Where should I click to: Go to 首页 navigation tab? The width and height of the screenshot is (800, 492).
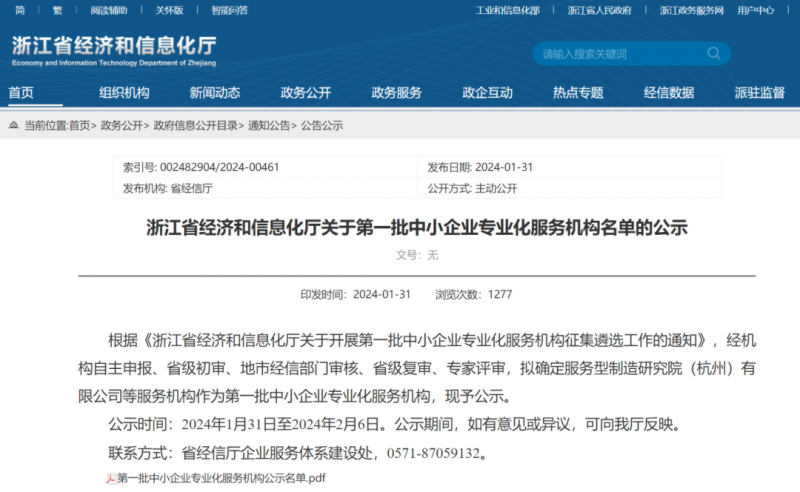point(21,93)
